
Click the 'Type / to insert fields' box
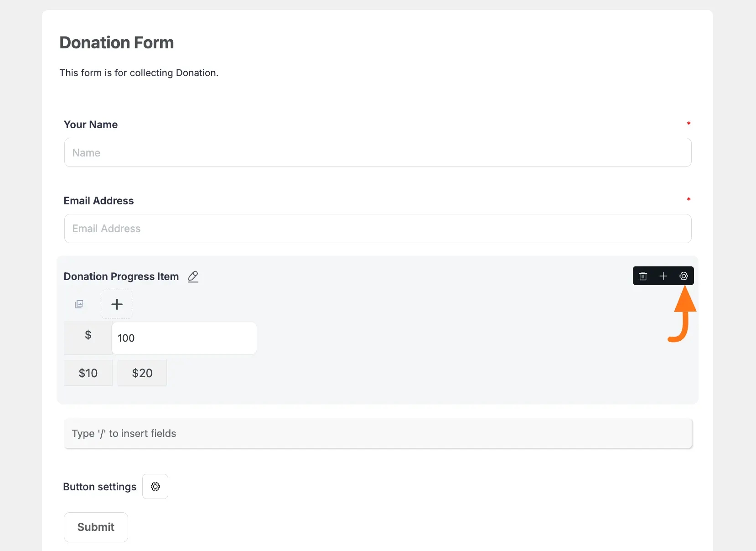[x=378, y=433]
